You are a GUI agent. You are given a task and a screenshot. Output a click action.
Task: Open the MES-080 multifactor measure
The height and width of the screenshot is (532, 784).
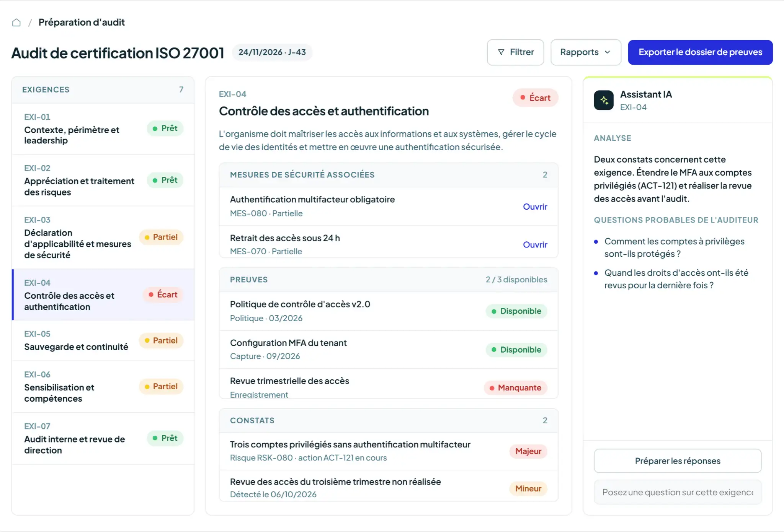coord(535,207)
